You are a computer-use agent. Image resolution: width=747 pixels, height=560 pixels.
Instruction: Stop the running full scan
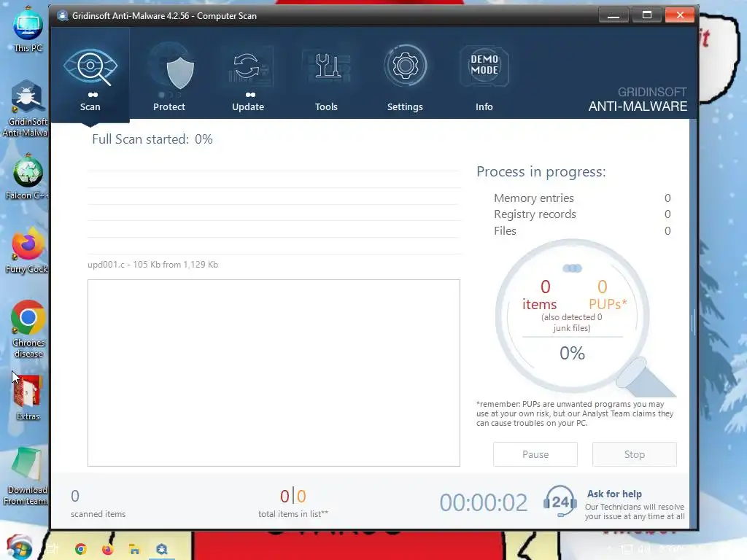pos(635,454)
